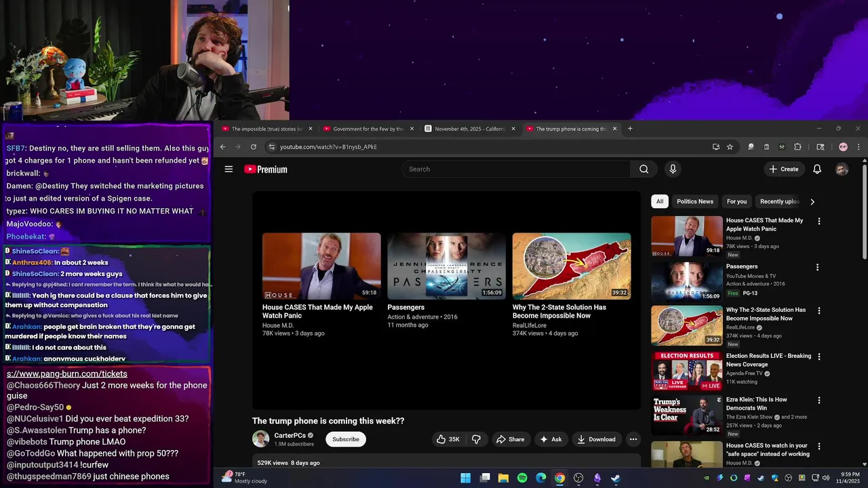Viewport: 868px width, 488px height.
Task: Open the equalizer sliders extension icon
Action: [782, 147]
